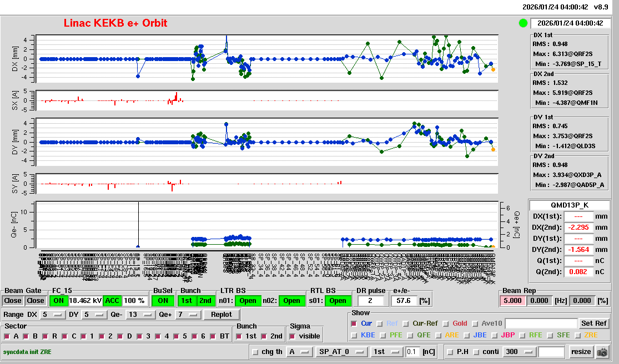Click RTL BS s01 Open indicator
The width and height of the screenshot is (619, 364).
point(338,301)
